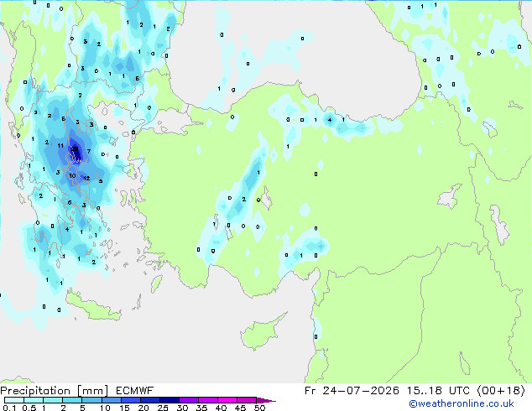Click the 'ECMWF' model label
The height and width of the screenshot is (411, 532).
(135, 391)
